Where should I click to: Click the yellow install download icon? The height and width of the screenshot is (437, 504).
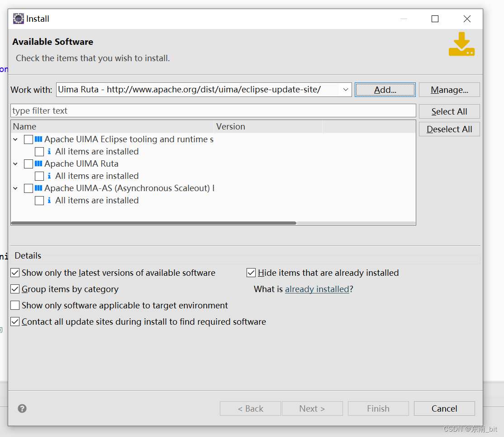(x=461, y=44)
